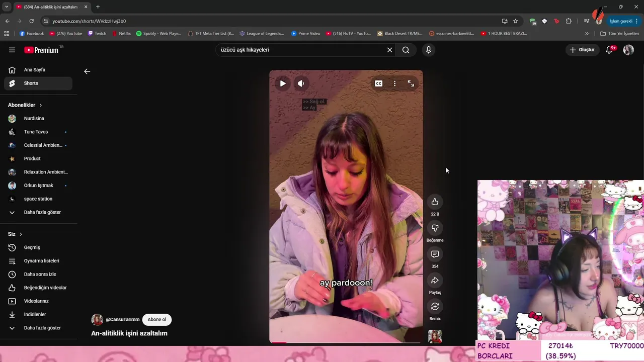Close the YouTube browser tab
The image size is (644, 362).
pos(86,7)
